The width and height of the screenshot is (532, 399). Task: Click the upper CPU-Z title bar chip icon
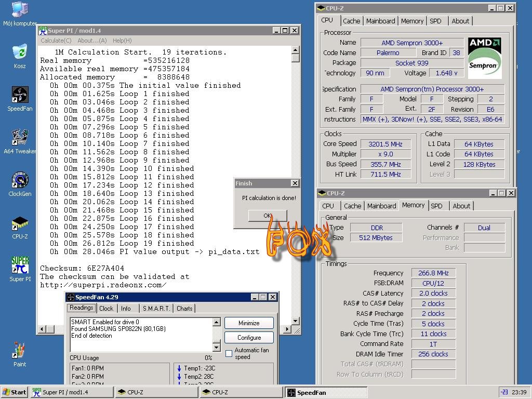coord(321,8)
